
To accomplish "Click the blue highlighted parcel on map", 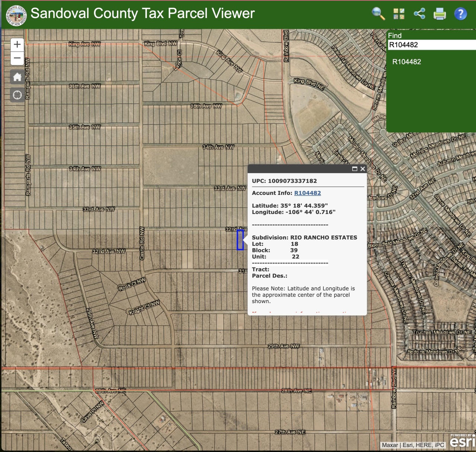I will 240,240.
